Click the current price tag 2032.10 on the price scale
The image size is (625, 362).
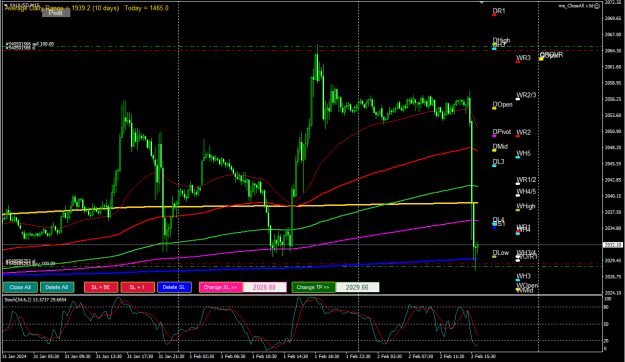pyautogui.click(x=613, y=245)
